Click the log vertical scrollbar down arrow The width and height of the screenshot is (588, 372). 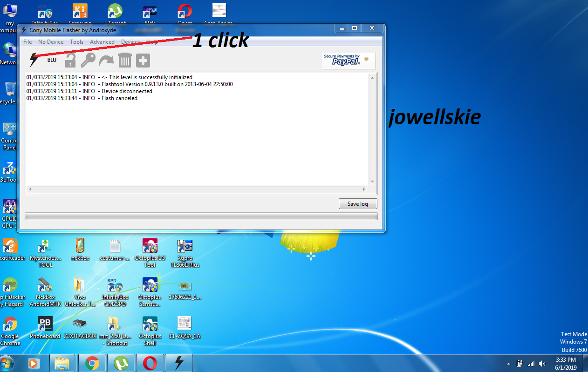pos(372,182)
